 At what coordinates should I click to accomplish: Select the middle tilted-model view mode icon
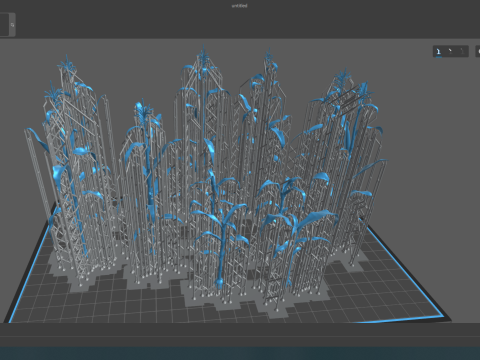click(x=450, y=51)
